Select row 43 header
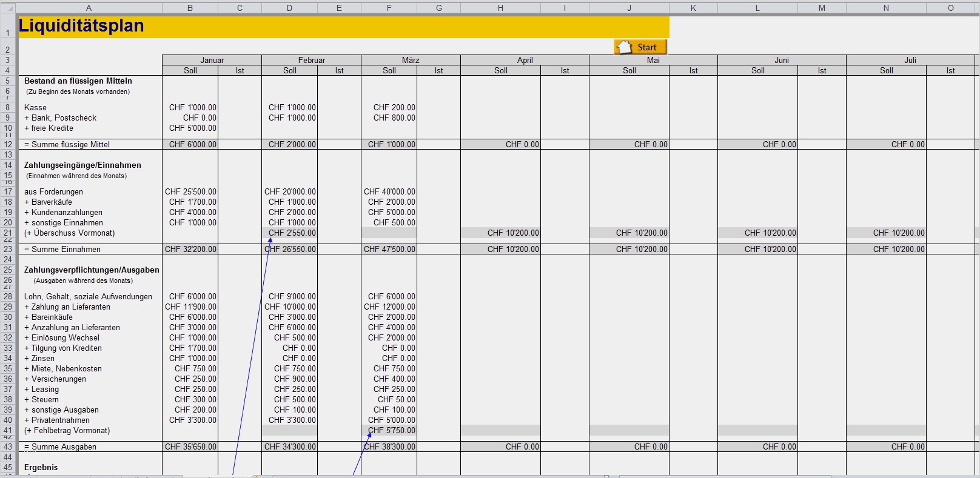Viewport: 980px width, 478px height. coord(8,446)
